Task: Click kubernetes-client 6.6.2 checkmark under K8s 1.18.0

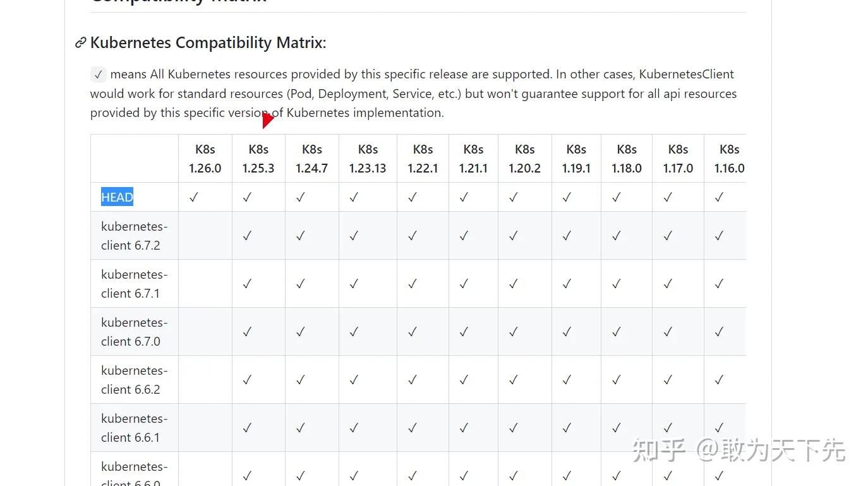Action: tap(617, 380)
